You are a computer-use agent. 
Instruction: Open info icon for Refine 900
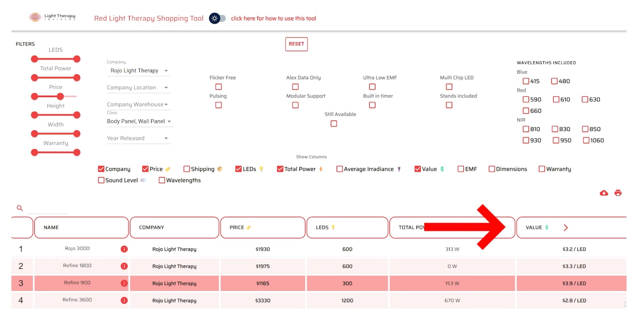tap(124, 283)
